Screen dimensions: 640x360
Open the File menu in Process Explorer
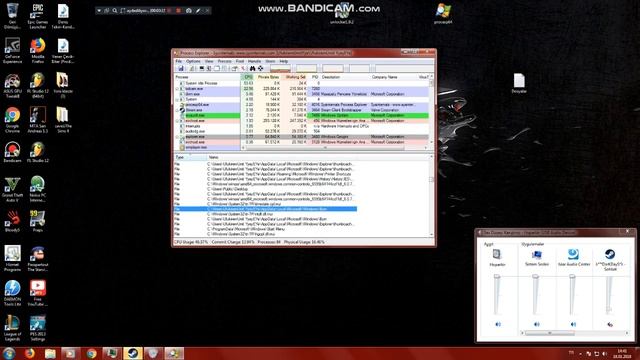pos(179,61)
